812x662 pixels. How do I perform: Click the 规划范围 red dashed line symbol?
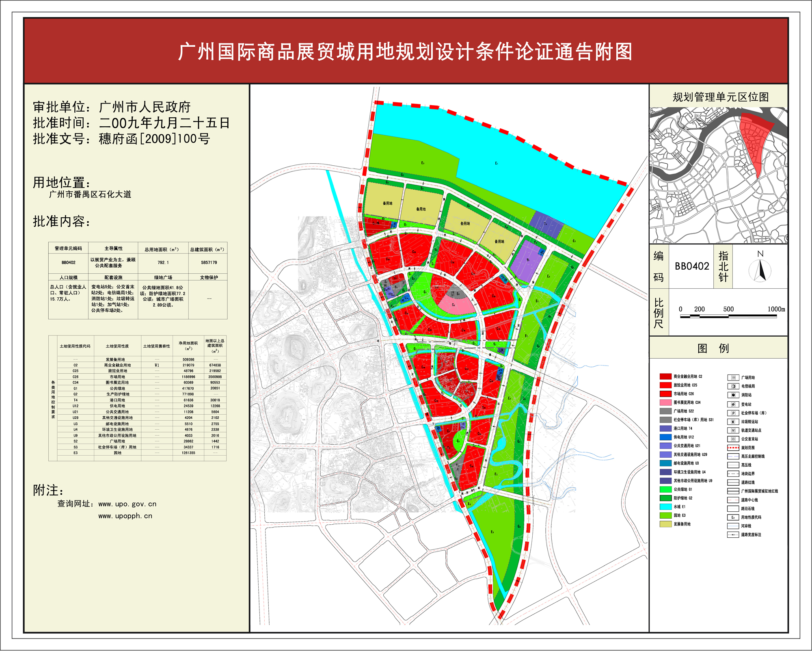coord(733,448)
